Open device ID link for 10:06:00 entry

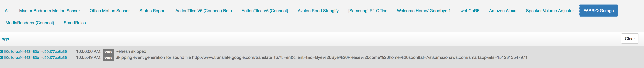(x=33, y=51)
